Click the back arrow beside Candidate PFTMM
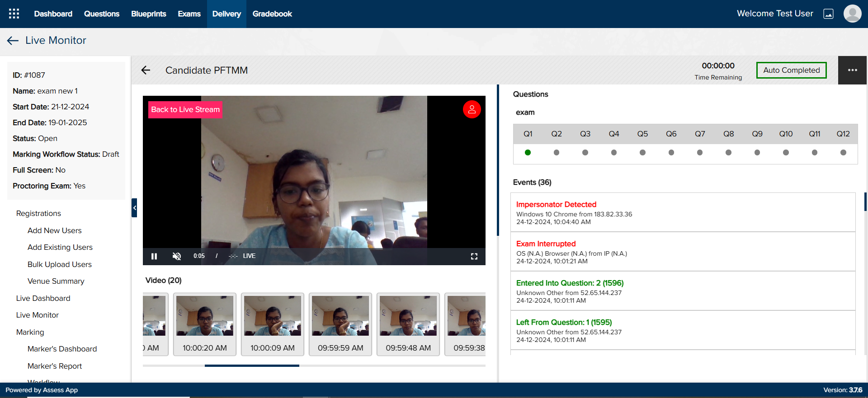 tap(146, 70)
